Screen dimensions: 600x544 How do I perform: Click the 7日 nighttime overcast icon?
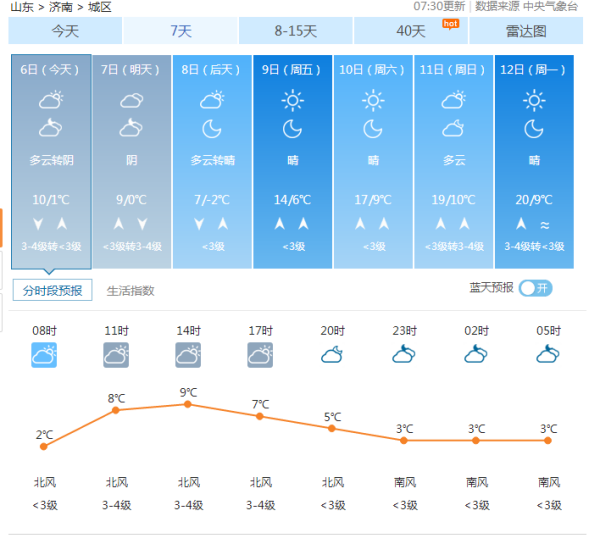(x=131, y=128)
